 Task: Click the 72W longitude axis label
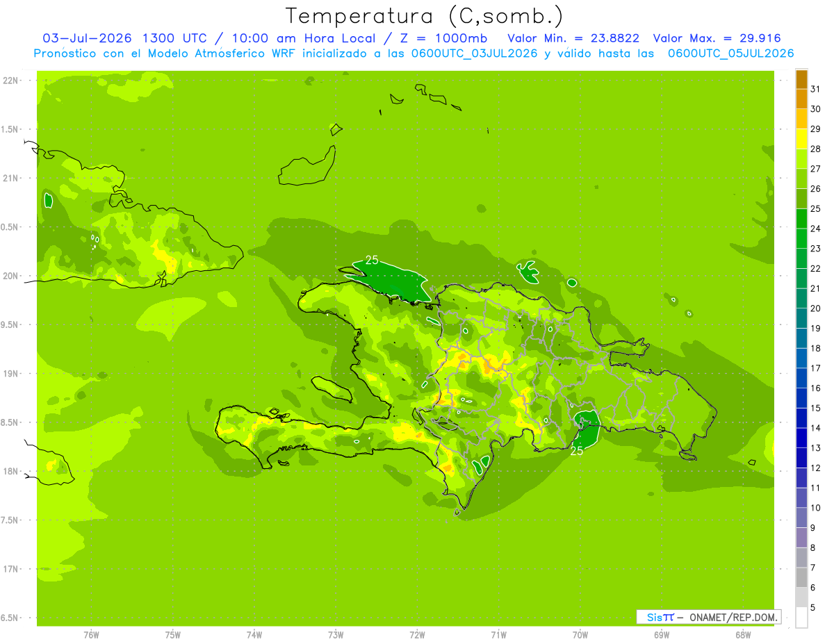[417, 635]
